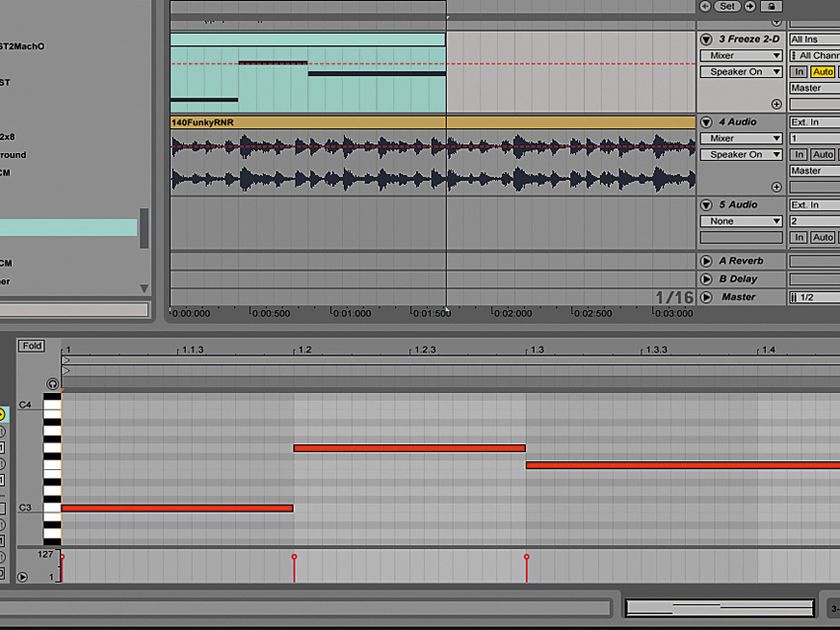840x630 pixels.
Task: Click the headphone MIDI preview icon
Action: pos(52,382)
